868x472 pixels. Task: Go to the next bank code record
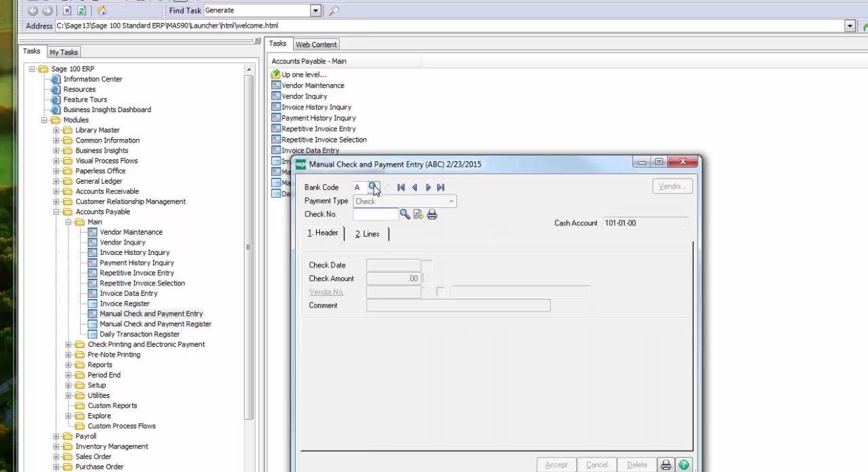coord(428,187)
